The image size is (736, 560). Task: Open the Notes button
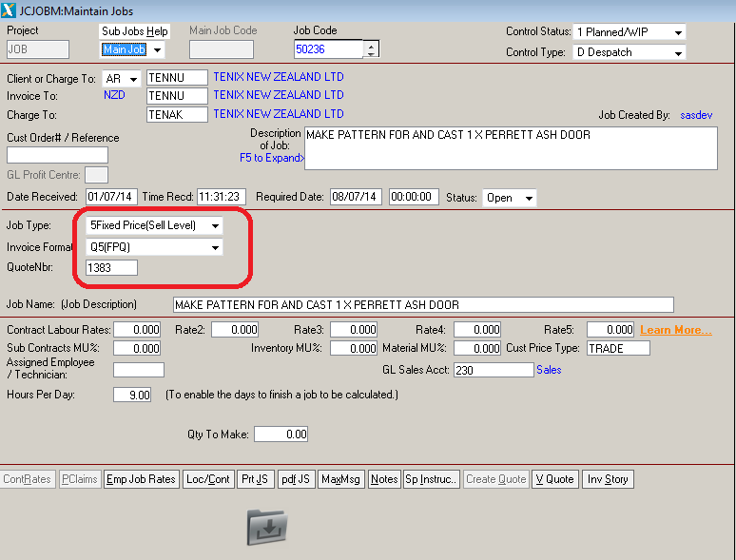[x=384, y=479]
